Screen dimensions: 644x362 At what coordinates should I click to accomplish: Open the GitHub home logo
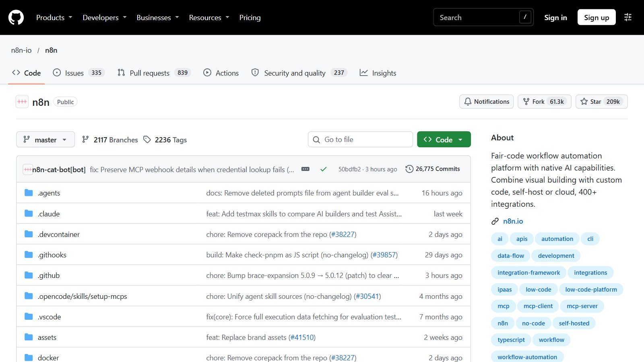(x=16, y=17)
